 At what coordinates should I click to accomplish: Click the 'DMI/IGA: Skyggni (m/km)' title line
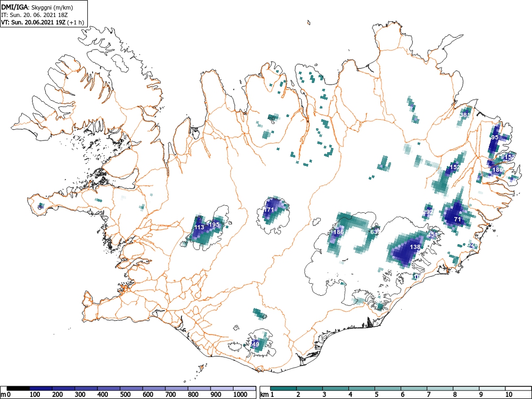click(x=37, y=7)
